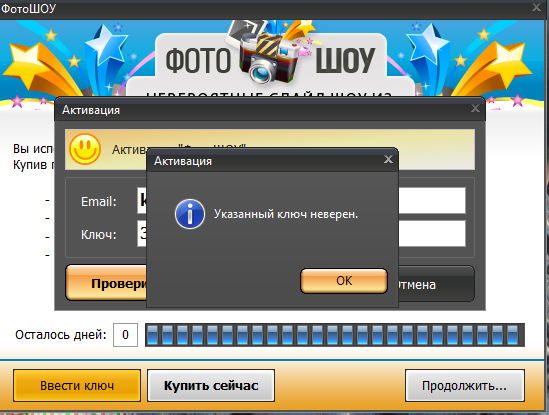Click the Купить сейчас button
Viewport: 549px width, 415px height.
pos(211,385)
